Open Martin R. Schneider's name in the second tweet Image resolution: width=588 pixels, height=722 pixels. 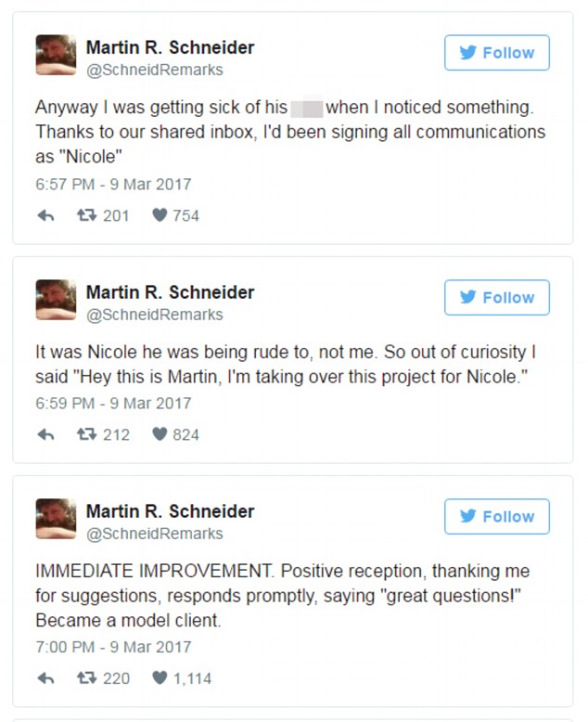(170, 292)
